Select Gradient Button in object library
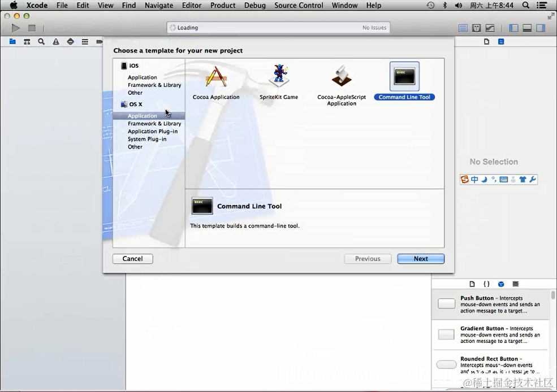Image resolution: width=557 pixels, height=392 pixels. point(491,334)
